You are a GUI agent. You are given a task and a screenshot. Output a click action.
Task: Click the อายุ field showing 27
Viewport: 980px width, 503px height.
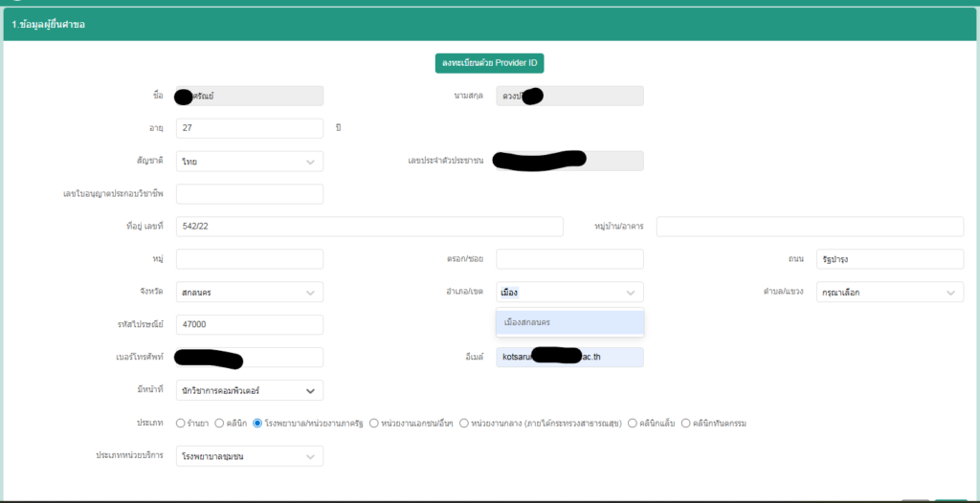pyautogui.click(x=249, y=128)
